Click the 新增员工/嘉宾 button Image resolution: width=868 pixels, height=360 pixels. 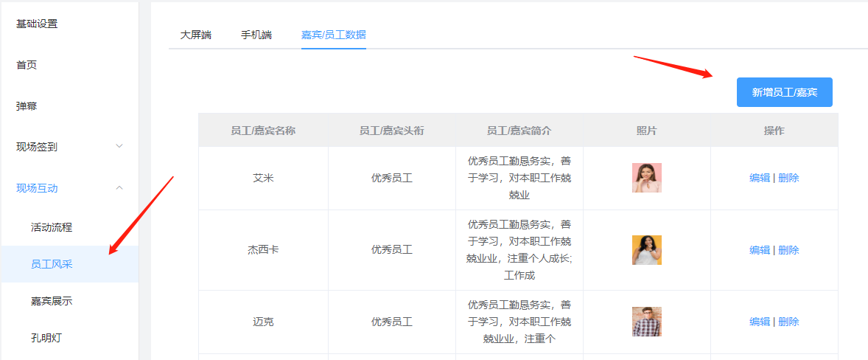(785, 92)
